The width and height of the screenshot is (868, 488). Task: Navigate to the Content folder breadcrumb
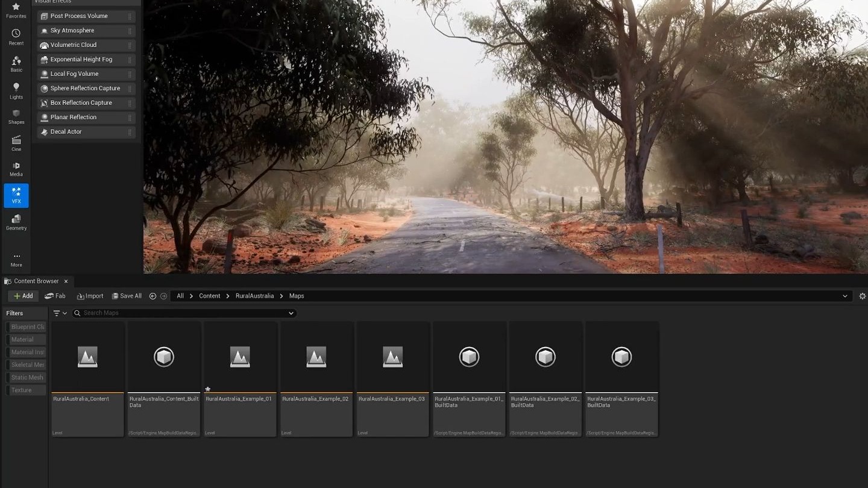(x=210, y=296)
